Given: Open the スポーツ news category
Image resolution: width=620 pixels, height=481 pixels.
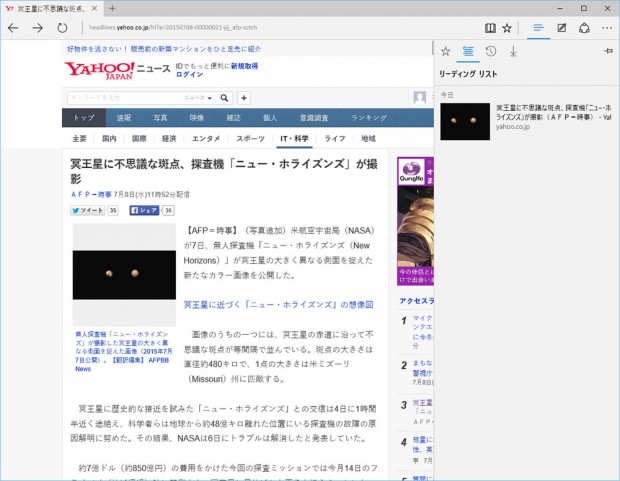Looking at the screenshot, I should click(x=250, y=138).
